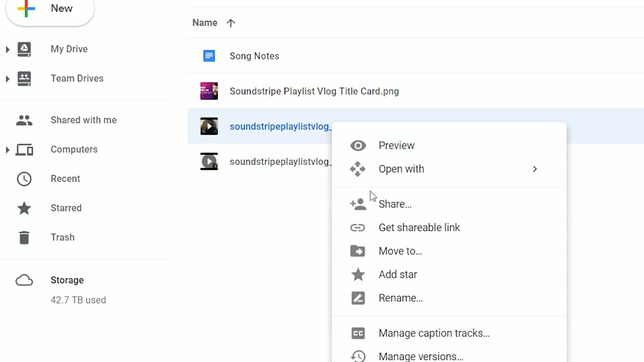Click the Add star icon
This screenshot has width=644, height=362.
(x=358, y=274)
